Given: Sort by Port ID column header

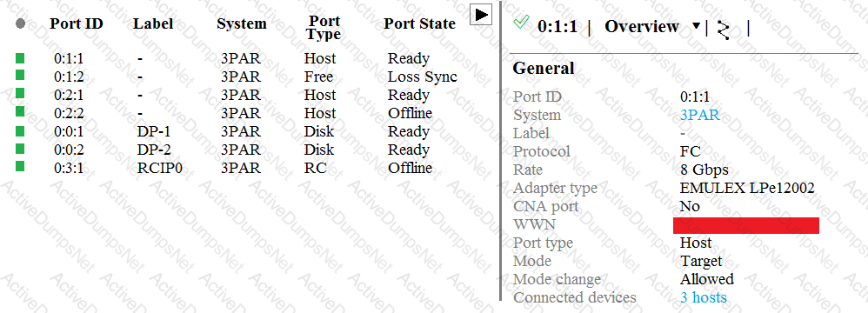Looking at the screenshot, I should click(77, 23).
